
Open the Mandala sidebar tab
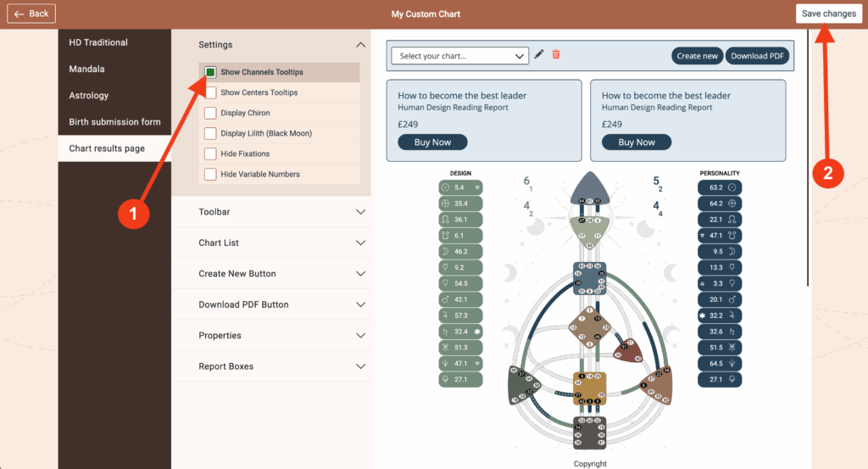[87, 69]
